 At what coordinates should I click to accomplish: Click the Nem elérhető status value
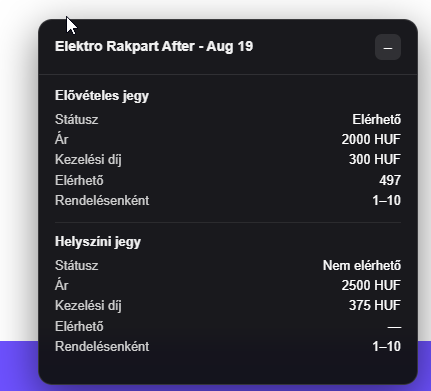click(362, 265)
